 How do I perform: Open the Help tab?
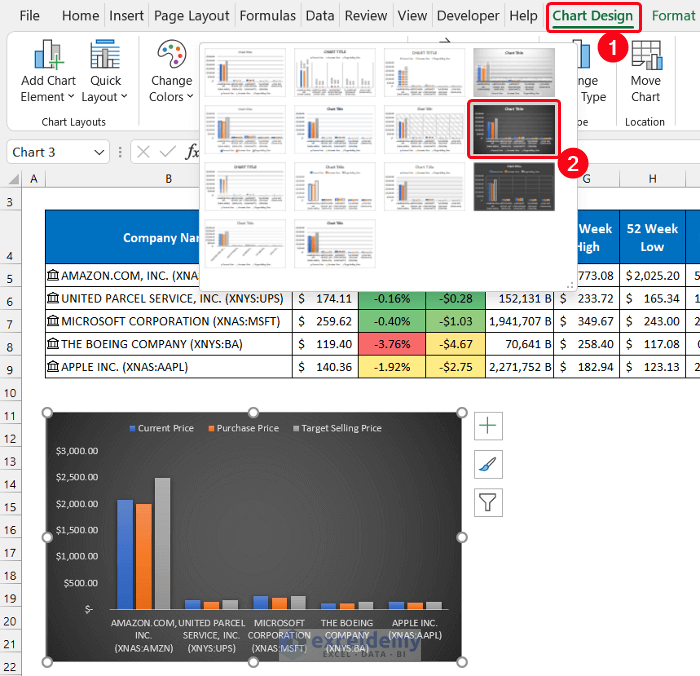[523, 16]
